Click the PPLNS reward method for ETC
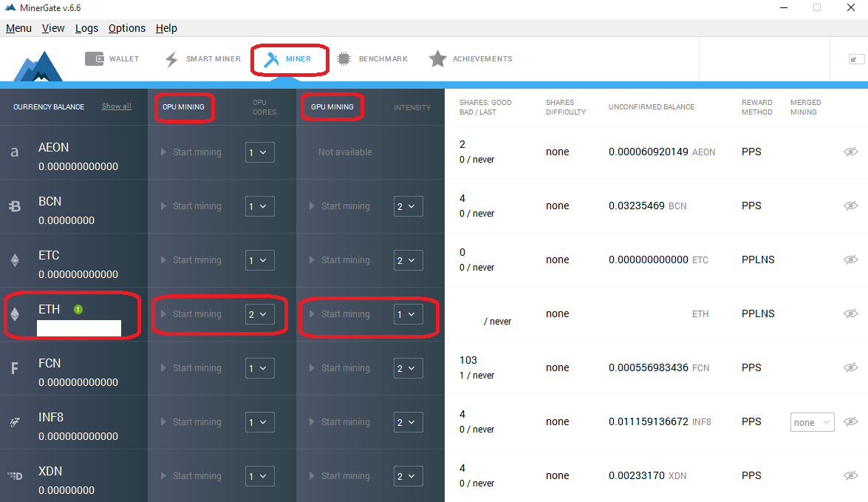This screenshot has height=502, width=868. (758, 260)
